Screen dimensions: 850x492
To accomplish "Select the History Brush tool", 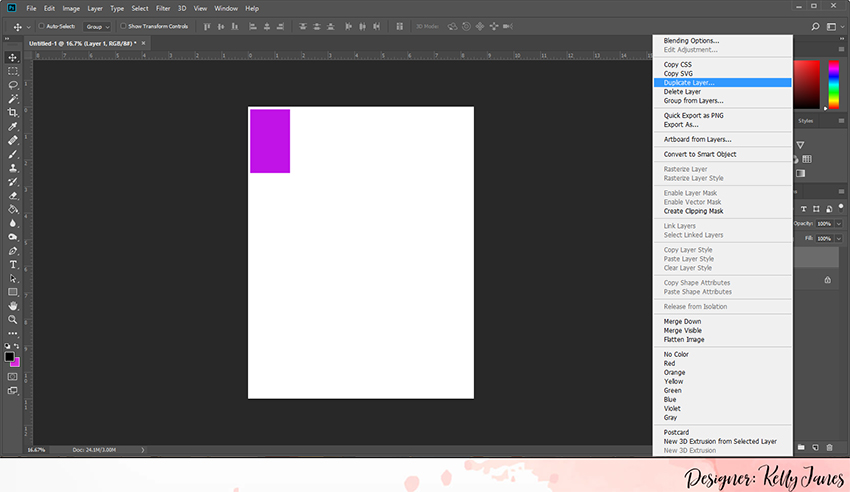I will click(12, 182).
